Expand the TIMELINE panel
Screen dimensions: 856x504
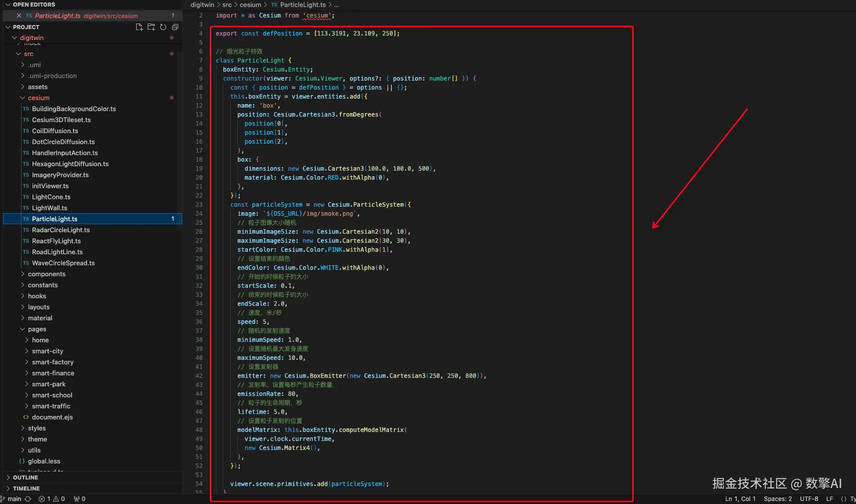(x=8, y=488)
